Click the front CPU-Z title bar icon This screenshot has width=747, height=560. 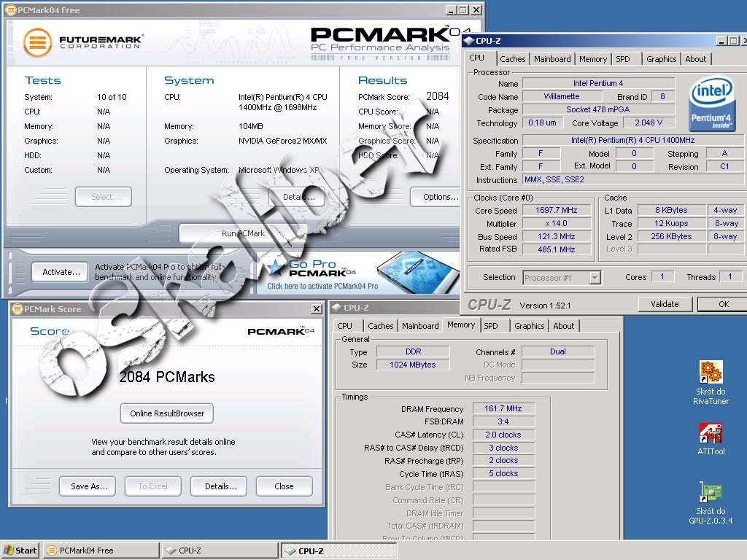pos(469,41)
